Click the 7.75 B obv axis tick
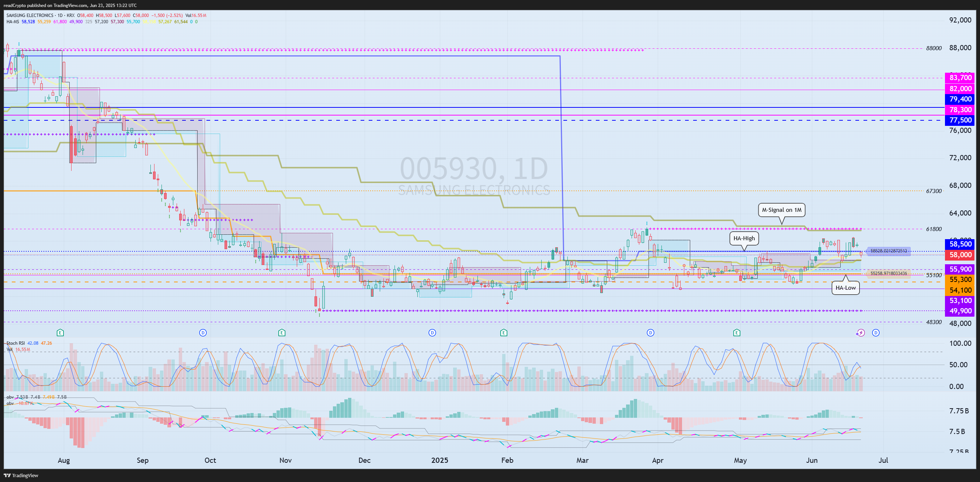The height and width of the screenshot is (482, 980). (959, 411)
